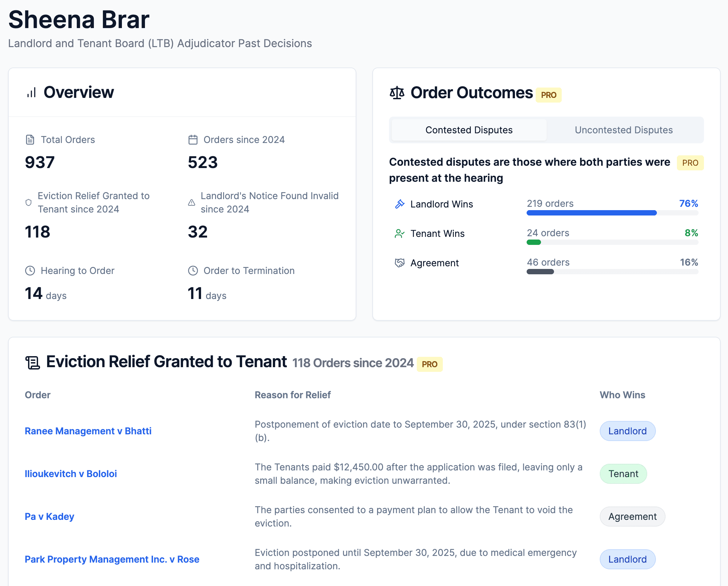The image size is (728, 586).
Task: Click the scales icon next to Order Outcomes
Action: point(397,93)
